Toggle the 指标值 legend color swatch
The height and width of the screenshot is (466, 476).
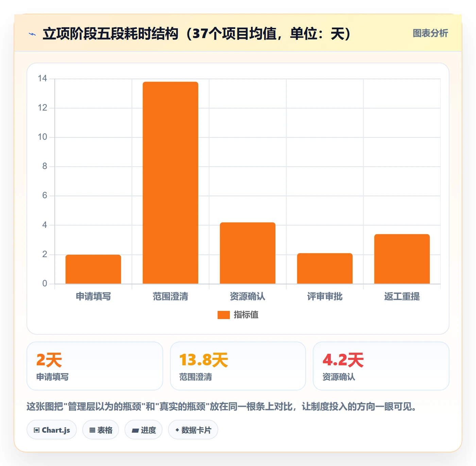[x=224, y=315]
